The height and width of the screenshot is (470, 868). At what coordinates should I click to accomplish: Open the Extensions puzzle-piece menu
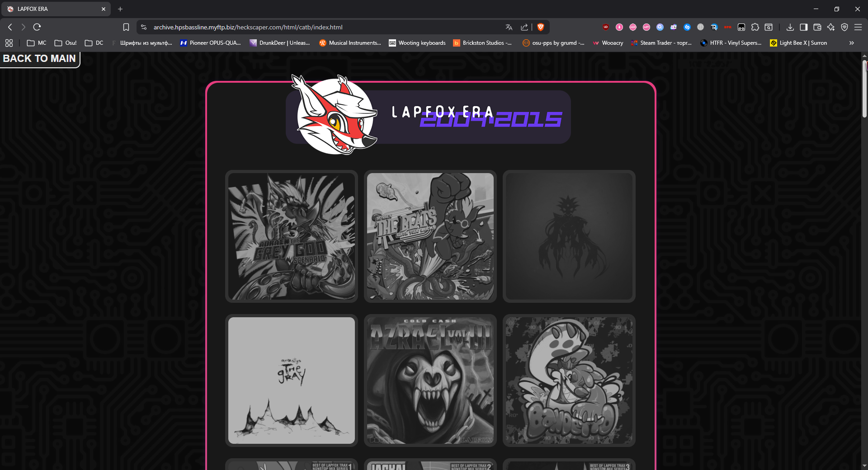click(755, 27)
